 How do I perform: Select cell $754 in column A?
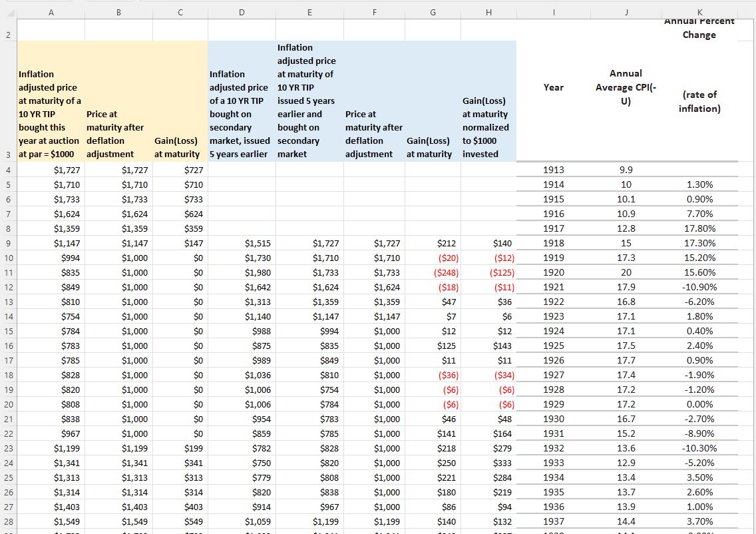51,317
